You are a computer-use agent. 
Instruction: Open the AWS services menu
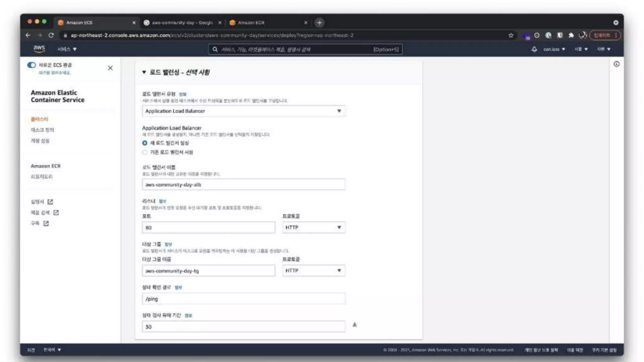(67, 49)
